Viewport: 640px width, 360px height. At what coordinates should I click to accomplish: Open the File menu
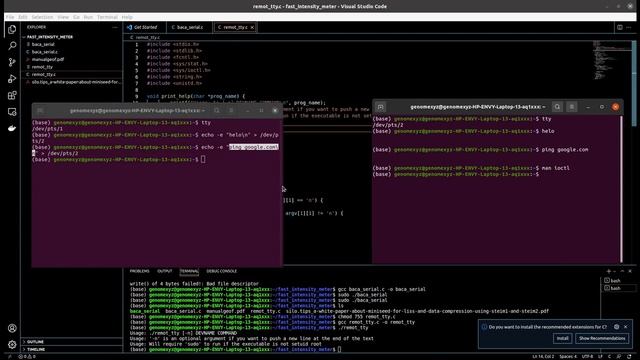10,17
